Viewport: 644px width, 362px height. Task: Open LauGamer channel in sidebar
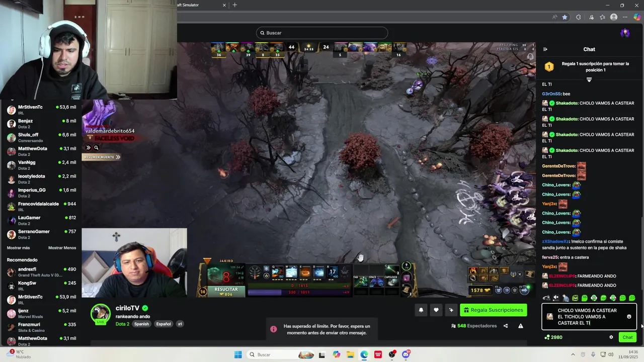click(41, 220)
